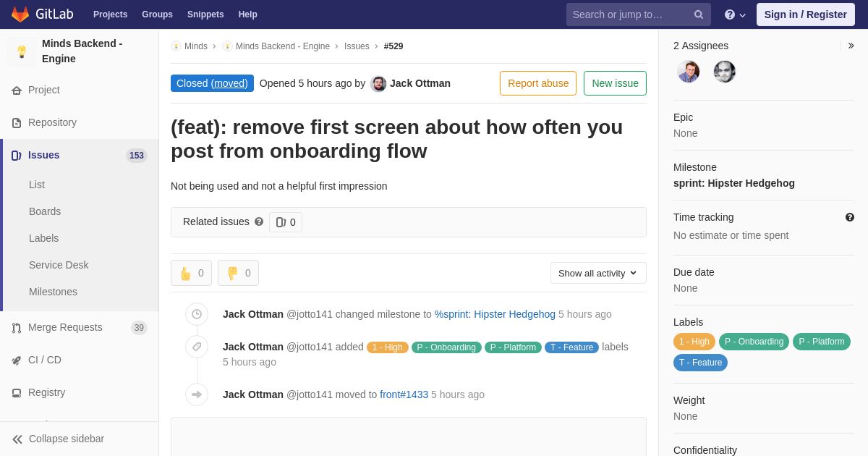This screenshot has height=456, width=868.
Task: Click the Minds Backend - Engine breadcrumb link
Action: [283, 46]
